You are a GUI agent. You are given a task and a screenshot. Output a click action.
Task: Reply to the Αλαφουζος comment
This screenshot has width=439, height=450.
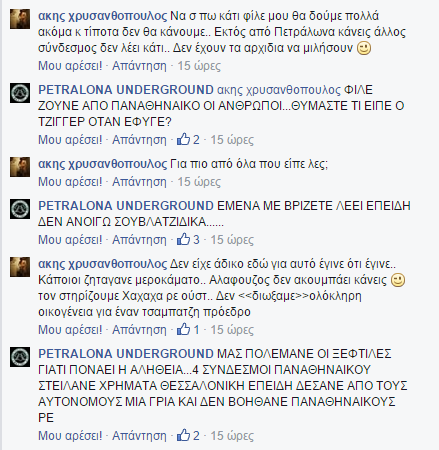coord(139,330)
